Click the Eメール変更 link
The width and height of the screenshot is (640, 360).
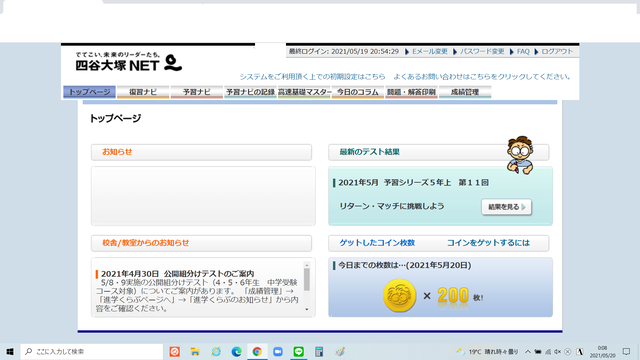click(430, 51)
